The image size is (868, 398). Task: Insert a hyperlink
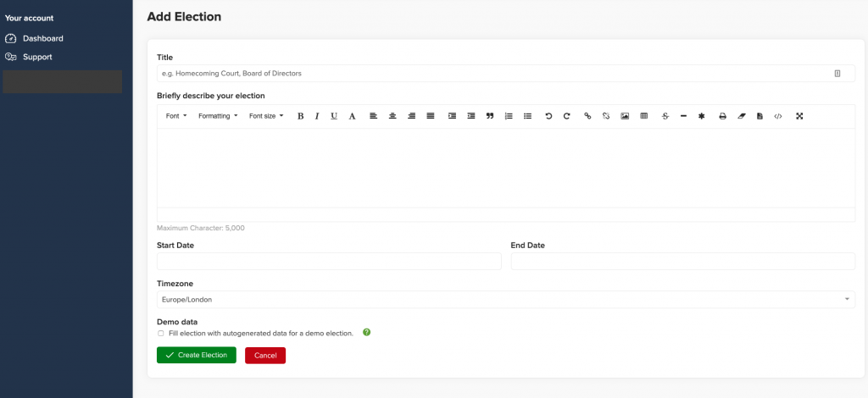tap(588, 116)
